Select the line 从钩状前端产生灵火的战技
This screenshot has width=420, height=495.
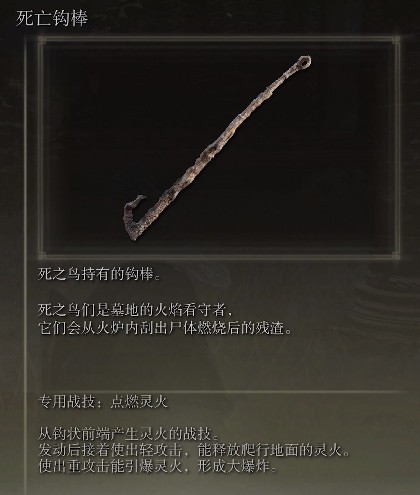[x=128, y=434]
